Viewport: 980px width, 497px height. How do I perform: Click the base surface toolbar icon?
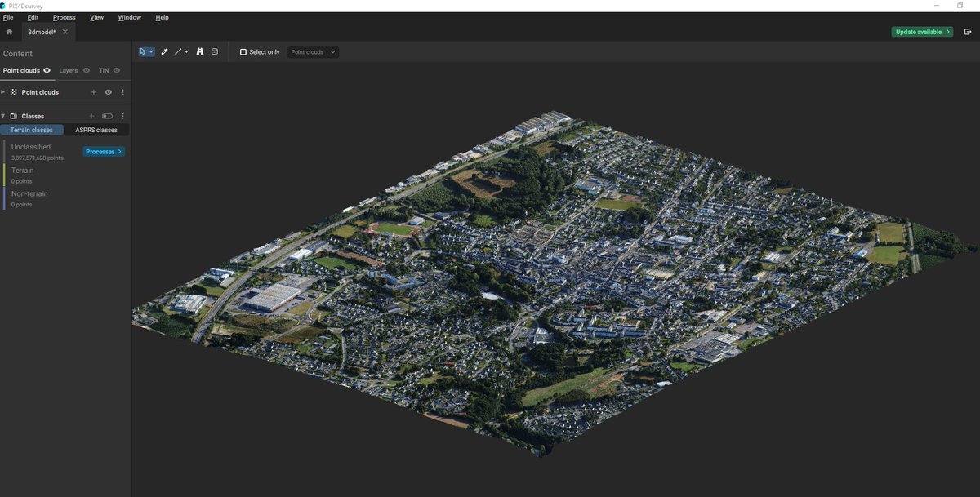(x=214, y=51)
